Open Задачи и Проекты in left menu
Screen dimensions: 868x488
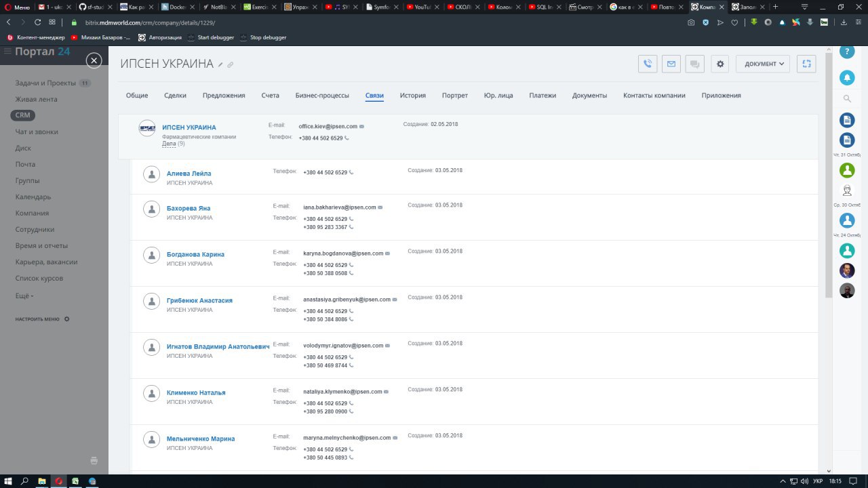pyautogui.click(x=45, y=83)
